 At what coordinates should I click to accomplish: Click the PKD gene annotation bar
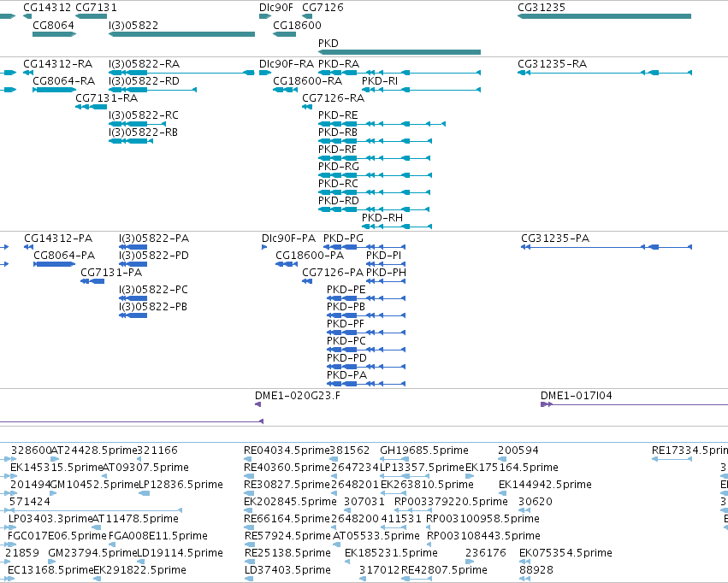[400, 52]
